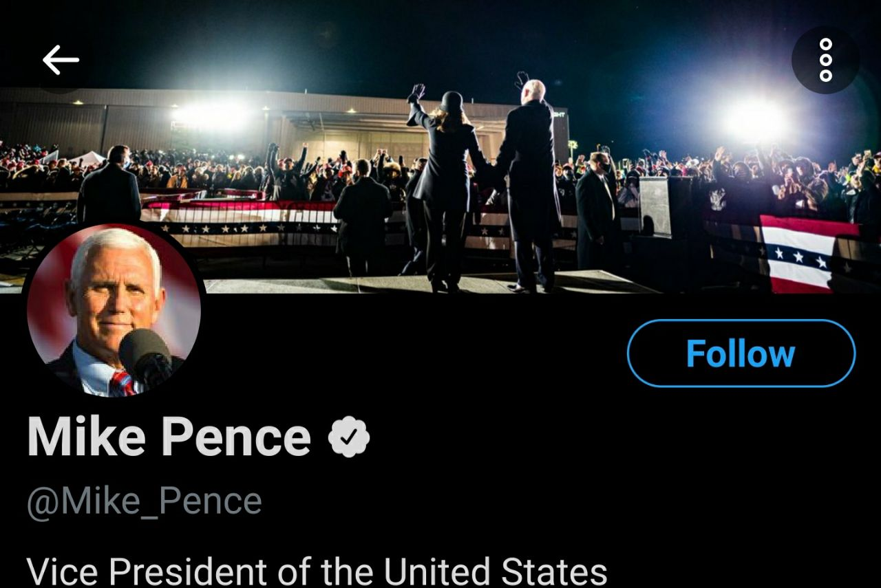Viewport: 881px width, 588px height.
Task: Click the @Mike_Pence handle
Action: click(145, 501)
